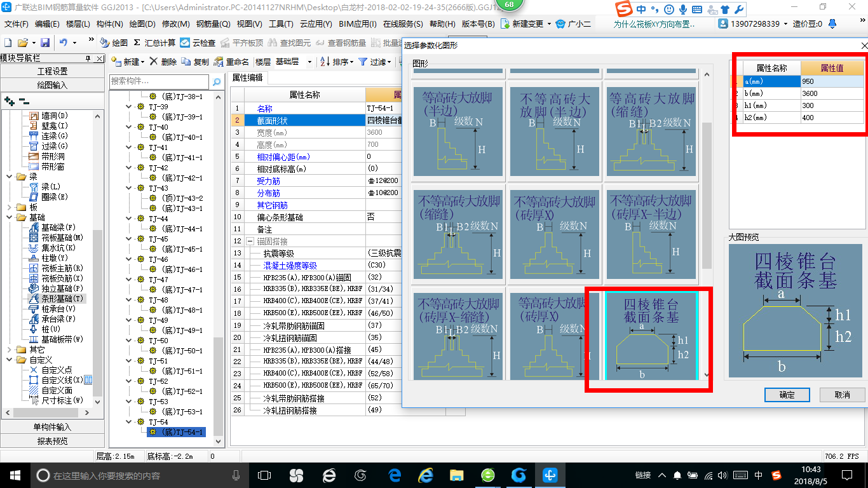Collapse the 梁 folder in tree
The width and height of the screenshot is (868, 488).
click(x=9, y=177)
